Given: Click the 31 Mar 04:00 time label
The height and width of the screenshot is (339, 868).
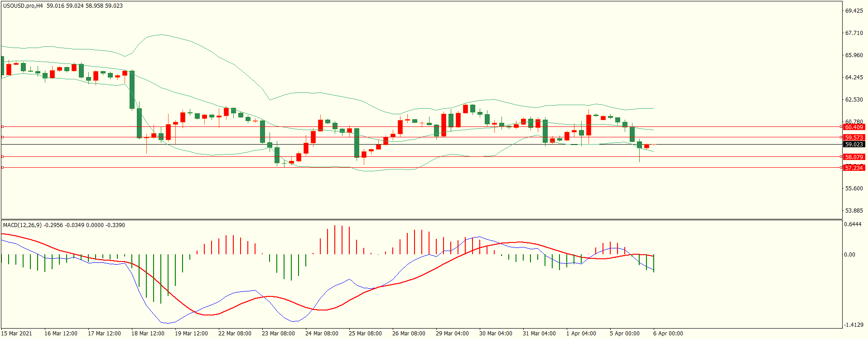Looking at the screenshot, I should pyautogui.click(x=539, y=334).
